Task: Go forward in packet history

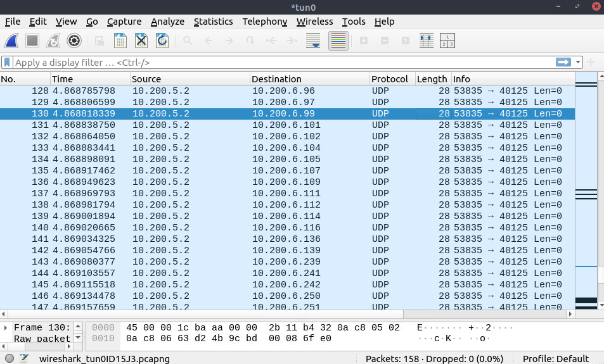Action: click(x=229, y=41)
